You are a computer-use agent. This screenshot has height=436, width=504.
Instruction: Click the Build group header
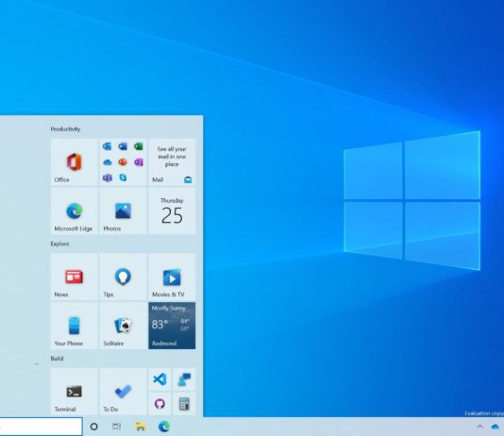click(57, 359)
